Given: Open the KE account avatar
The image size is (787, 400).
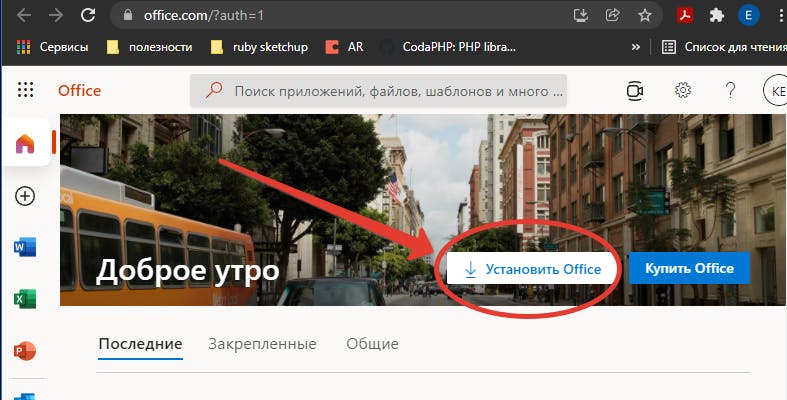Looking at the screenshot, I should pyautogui.click(x=775, y=91).
